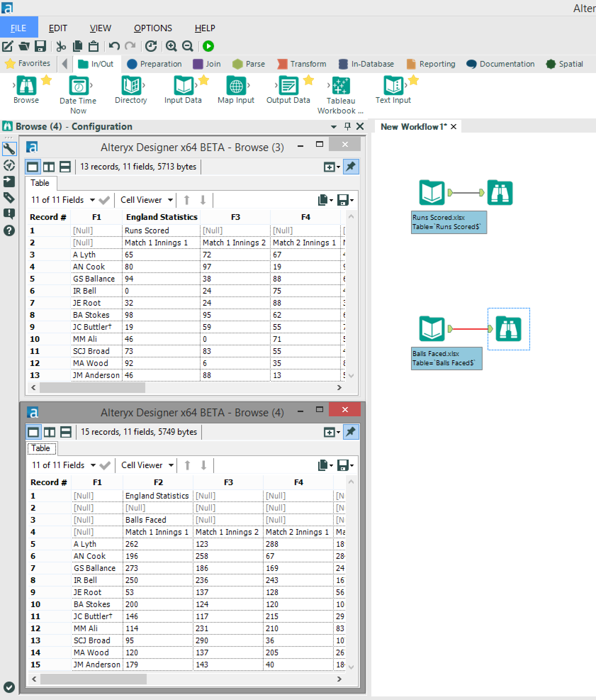Click the wrench configuration icon in the sidebar
Image resolution: width=596 pixels, height=700 pixels.
coord(9,149)
